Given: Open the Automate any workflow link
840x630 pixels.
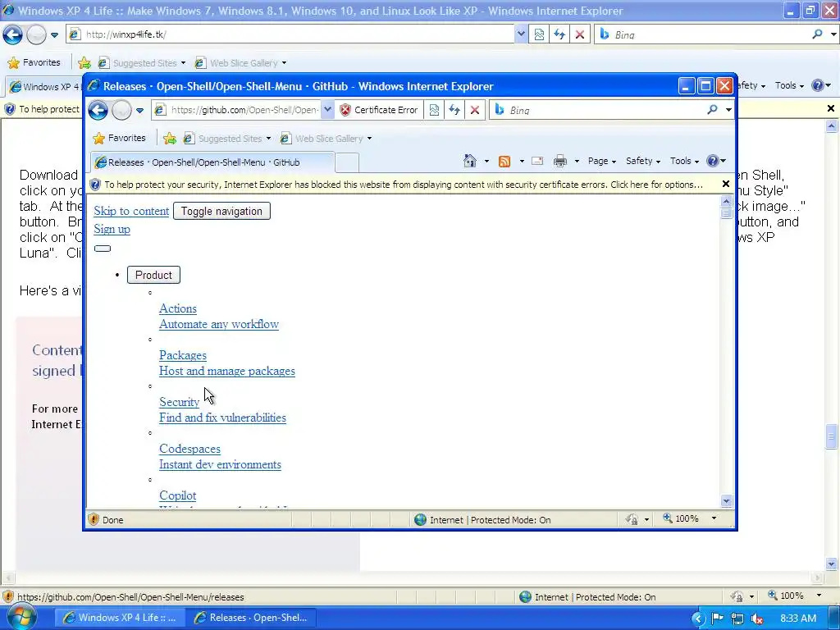Looking at the screenshot, I should (x=219, y=324).
